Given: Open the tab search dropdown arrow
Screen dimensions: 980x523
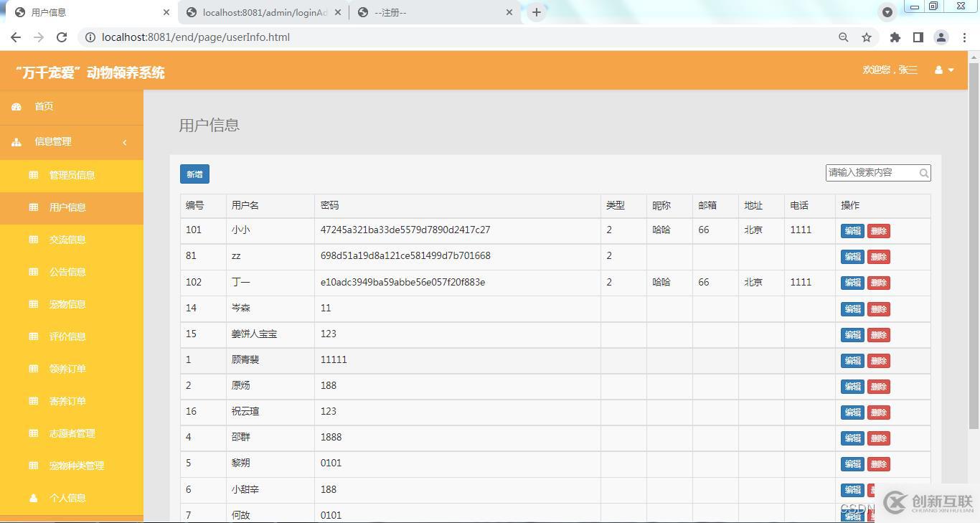Looking at the screenshot, I should click(887, 12).
